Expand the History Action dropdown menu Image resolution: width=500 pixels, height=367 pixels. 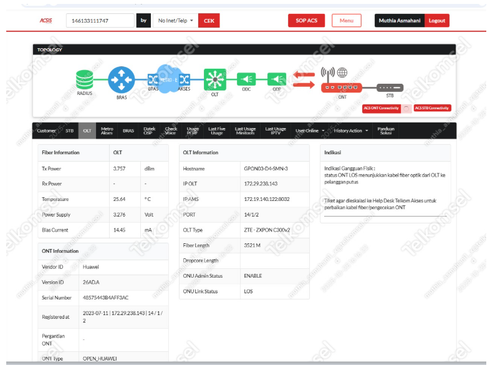coord(351,131)
